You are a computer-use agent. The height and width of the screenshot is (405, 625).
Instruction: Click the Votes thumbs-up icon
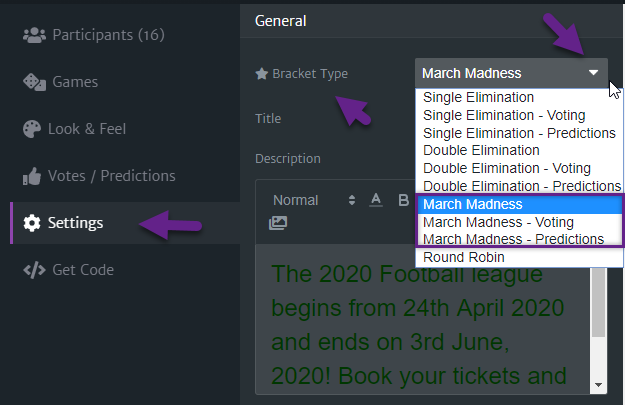tap(32, 176)
